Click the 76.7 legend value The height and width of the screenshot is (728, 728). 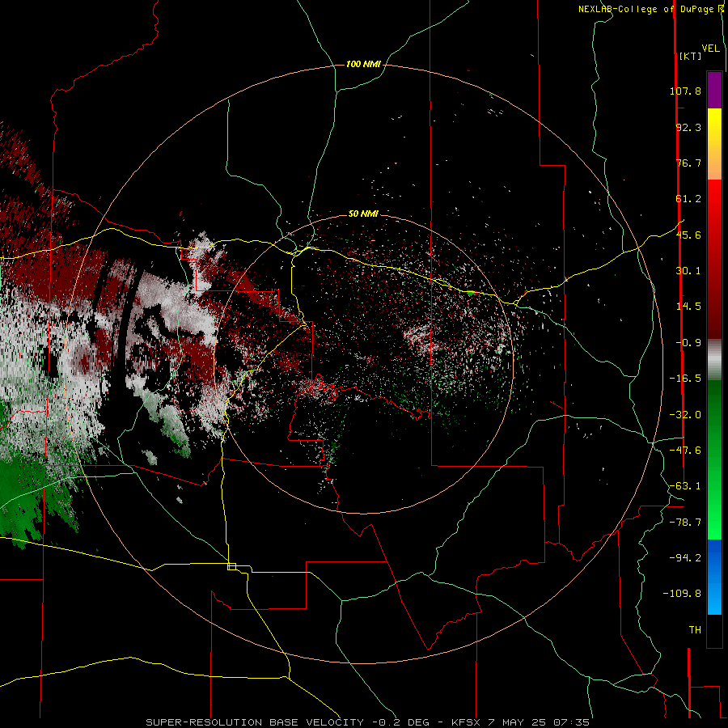(688, 163)
